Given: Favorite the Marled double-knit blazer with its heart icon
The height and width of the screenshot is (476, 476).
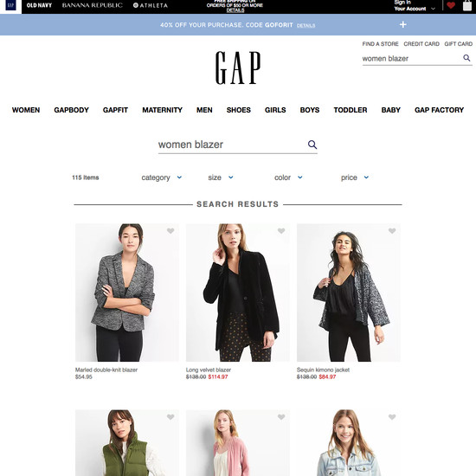Looking at the screenshot, I should [x=170, y=231].
